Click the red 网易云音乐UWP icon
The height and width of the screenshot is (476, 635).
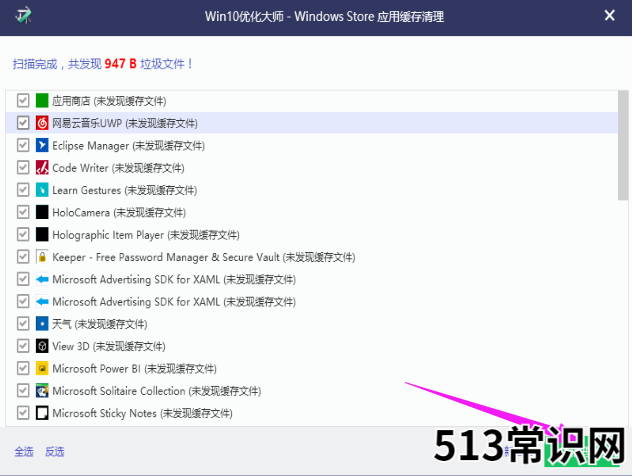point(42,122)
